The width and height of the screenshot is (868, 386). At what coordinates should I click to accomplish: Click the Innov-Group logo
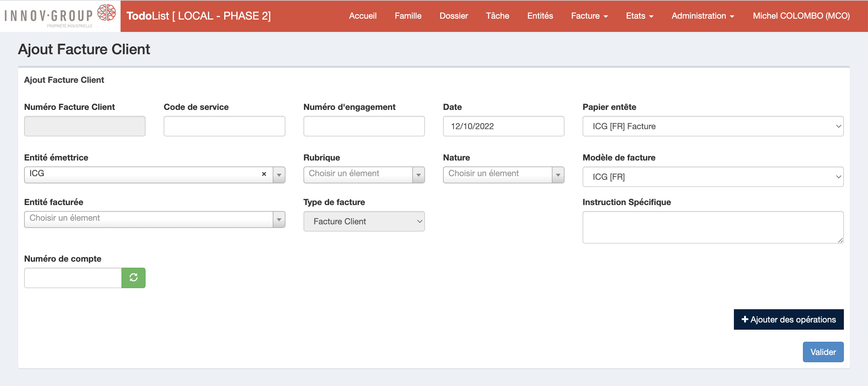(x=60, y=16)
